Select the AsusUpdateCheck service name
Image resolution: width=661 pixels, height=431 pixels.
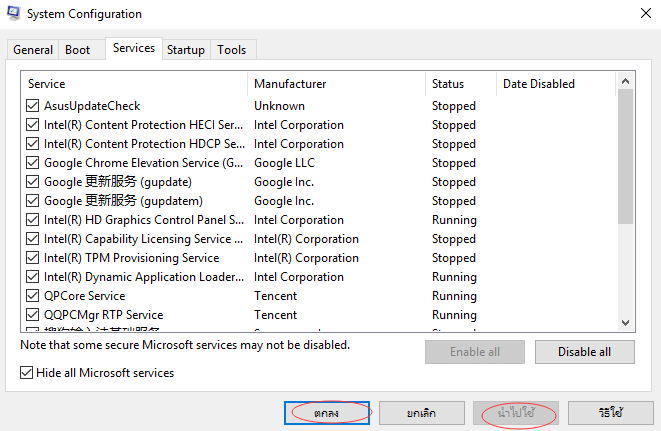(x=92, y=105)
